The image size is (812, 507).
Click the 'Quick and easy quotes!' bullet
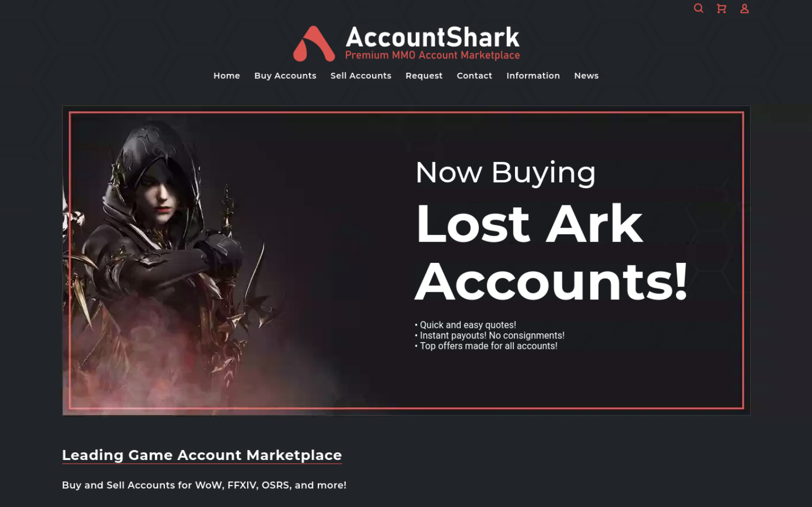pyautogui.click(x=465, y=325)
